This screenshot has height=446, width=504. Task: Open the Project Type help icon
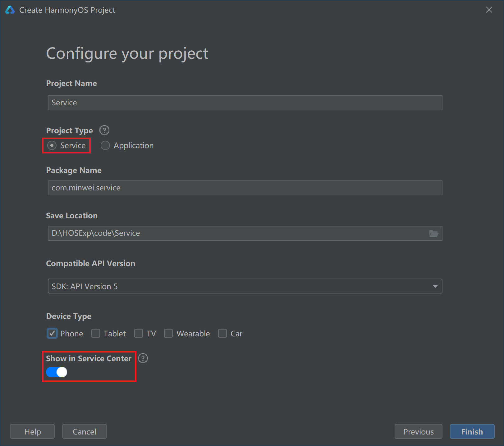[104, 130]
